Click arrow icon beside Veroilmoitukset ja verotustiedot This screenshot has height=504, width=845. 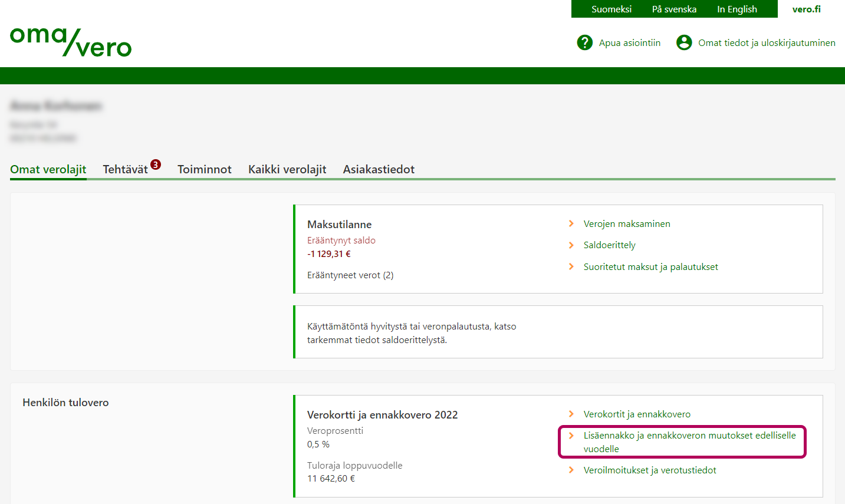[x=571, y=470]
